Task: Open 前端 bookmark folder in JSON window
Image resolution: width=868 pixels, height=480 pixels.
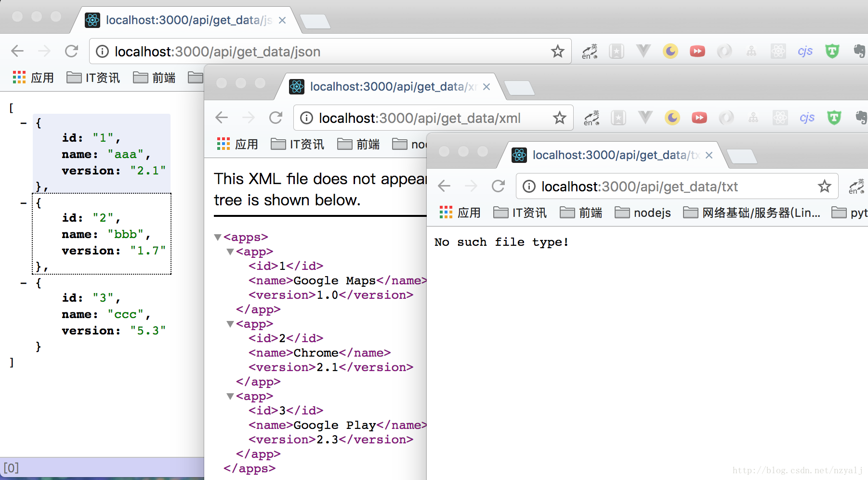Action: tap(154, 78)
